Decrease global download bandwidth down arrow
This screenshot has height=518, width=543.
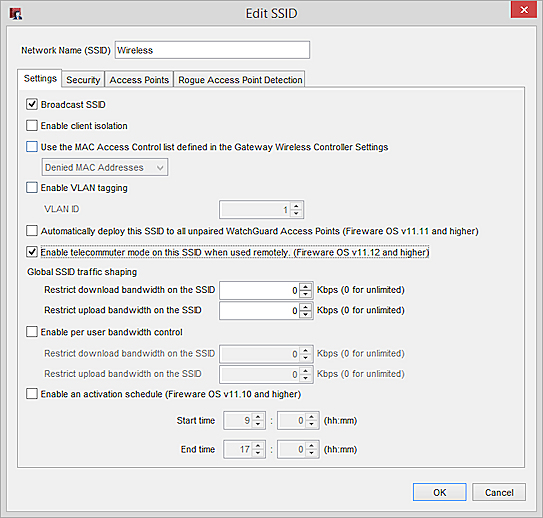(305, 294)
